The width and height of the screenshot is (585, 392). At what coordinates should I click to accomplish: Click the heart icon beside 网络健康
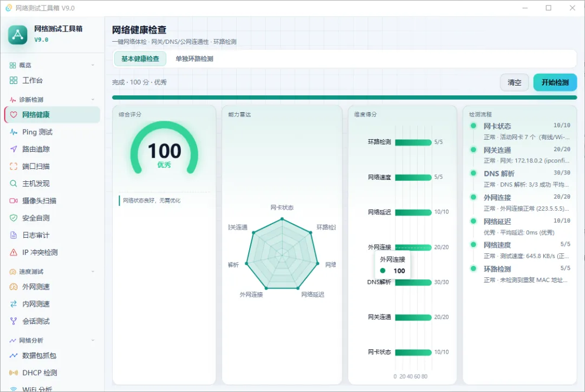click(14, 114)
